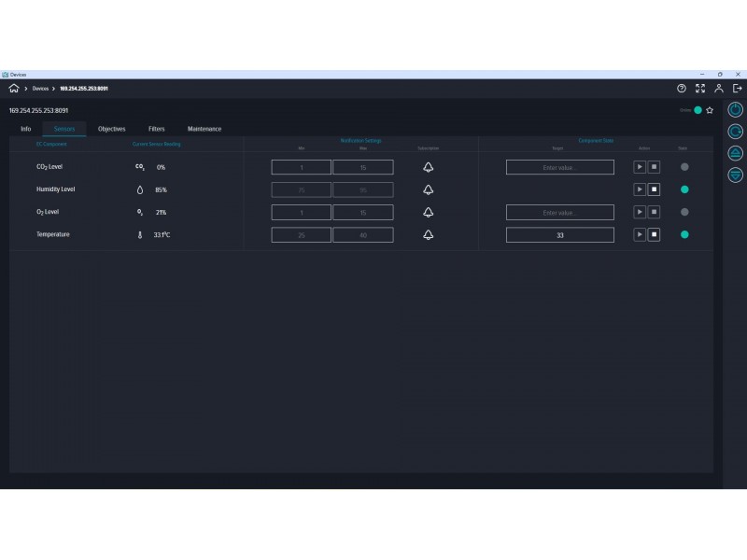Click the power button in right sidebar
The height and width of the screenshot is (560, 747).
[735, 109]
